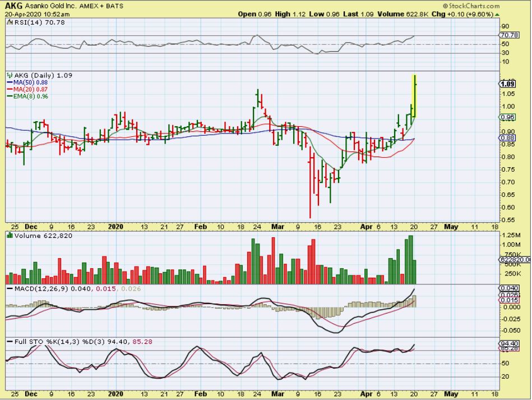Click the yellow highlighted April 20 price bar
This screenshot has width=532, height=400.
point(414,96)
